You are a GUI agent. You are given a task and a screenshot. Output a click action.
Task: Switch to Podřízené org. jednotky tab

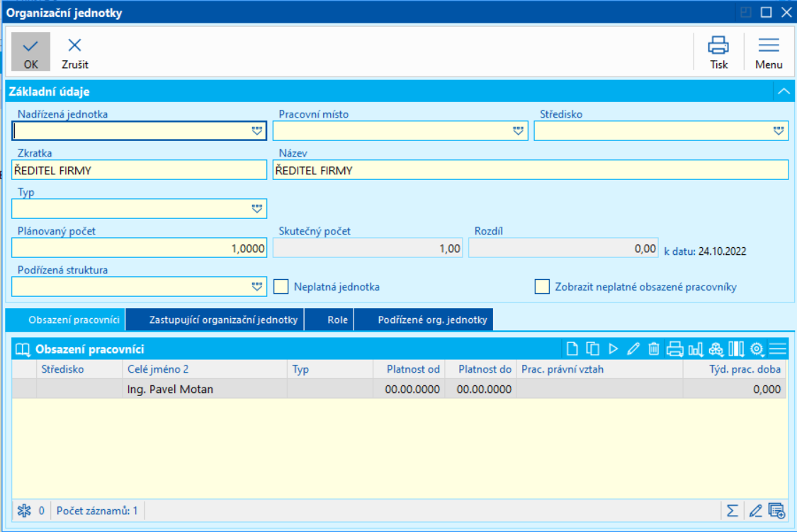424,319
